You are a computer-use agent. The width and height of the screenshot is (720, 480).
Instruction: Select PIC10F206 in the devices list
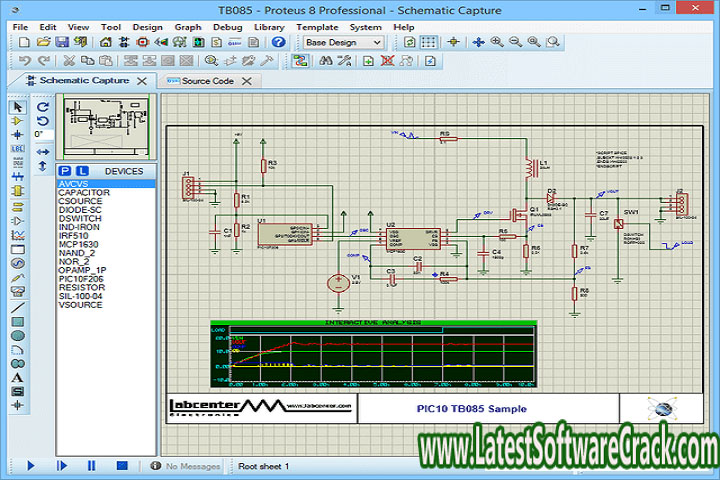coord(82,279)
